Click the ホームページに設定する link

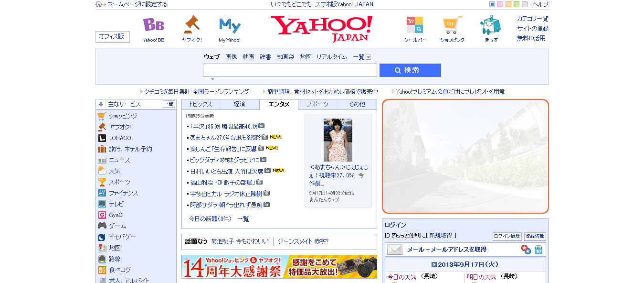pos(137,4)
